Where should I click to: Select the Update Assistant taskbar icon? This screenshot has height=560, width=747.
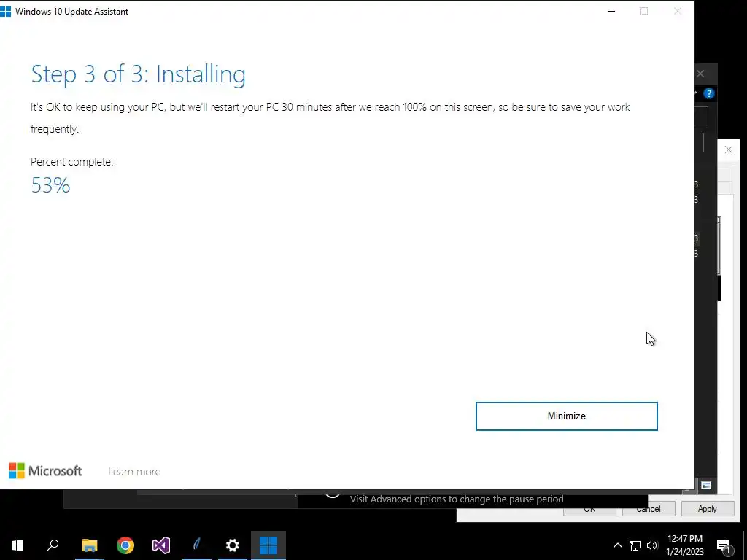coord(268,545)
